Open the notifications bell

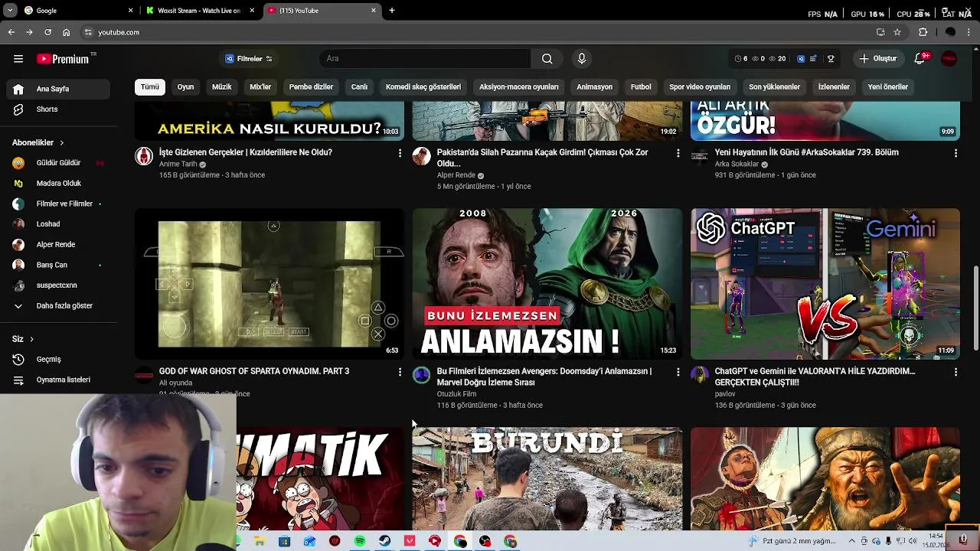tap(920, 59)
